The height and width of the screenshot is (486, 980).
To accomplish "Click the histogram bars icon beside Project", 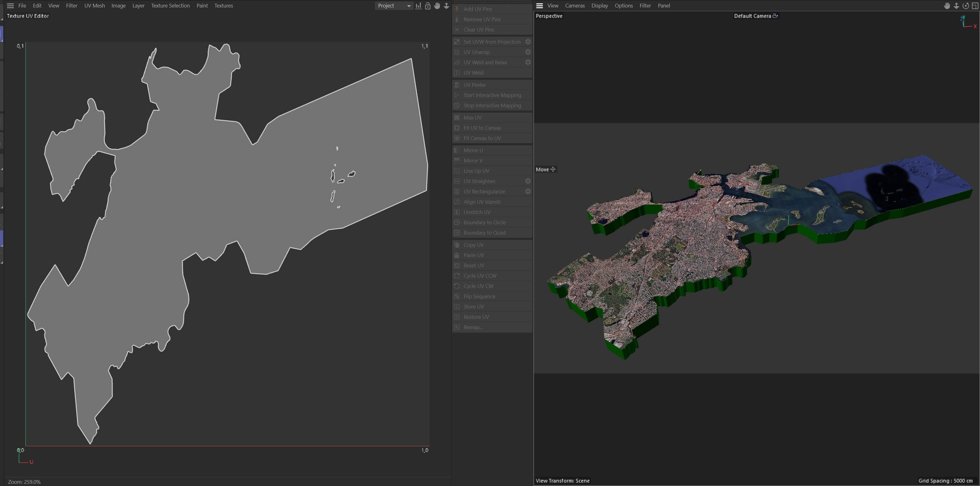I will click(418, 6).
